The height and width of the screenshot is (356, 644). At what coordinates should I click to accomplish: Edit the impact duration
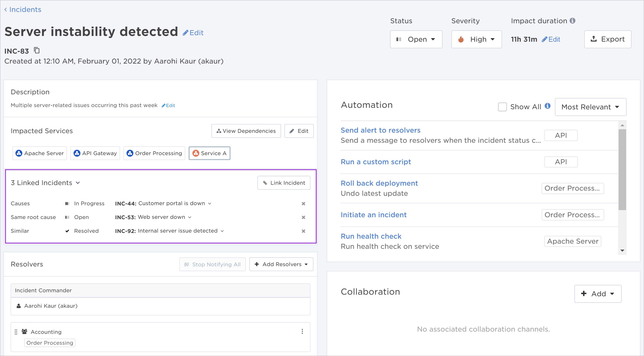tap(551, 39)
